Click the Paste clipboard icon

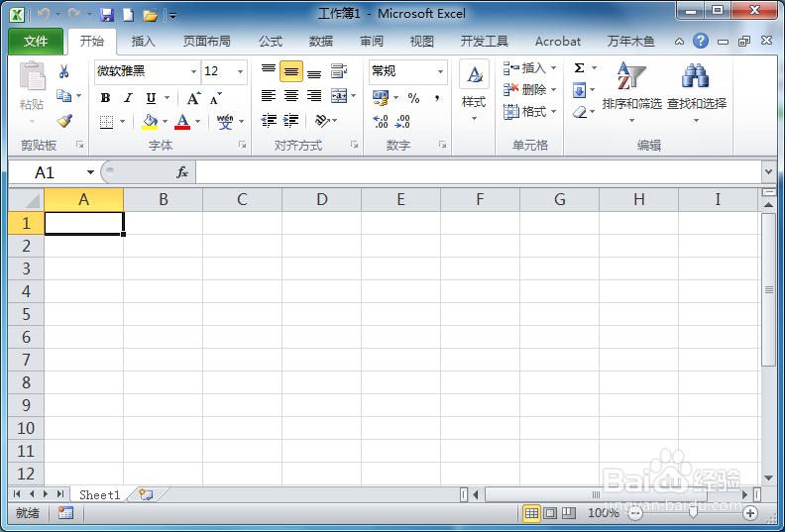pos(32,75)
